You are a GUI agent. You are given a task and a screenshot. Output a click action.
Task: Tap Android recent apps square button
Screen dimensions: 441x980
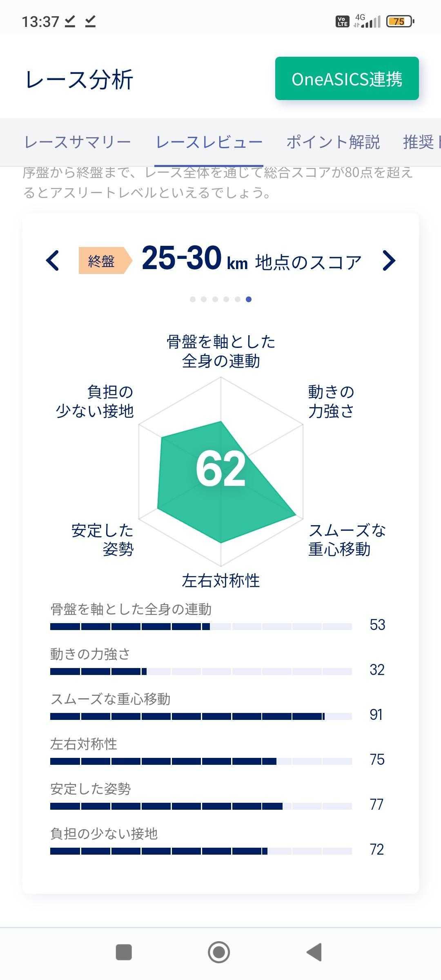(124, 952)
